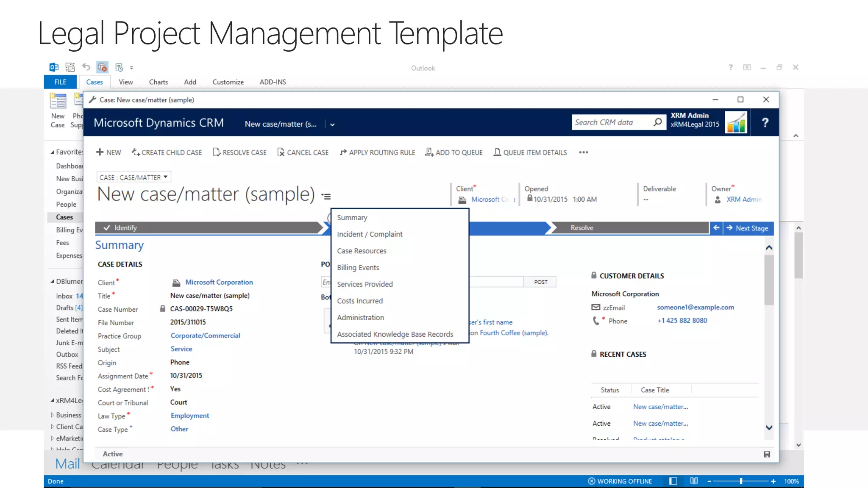The width and height of the screenshot is (868, 488).
Task: Open the Microsoft Corporation client link
Action: point(219,282)
